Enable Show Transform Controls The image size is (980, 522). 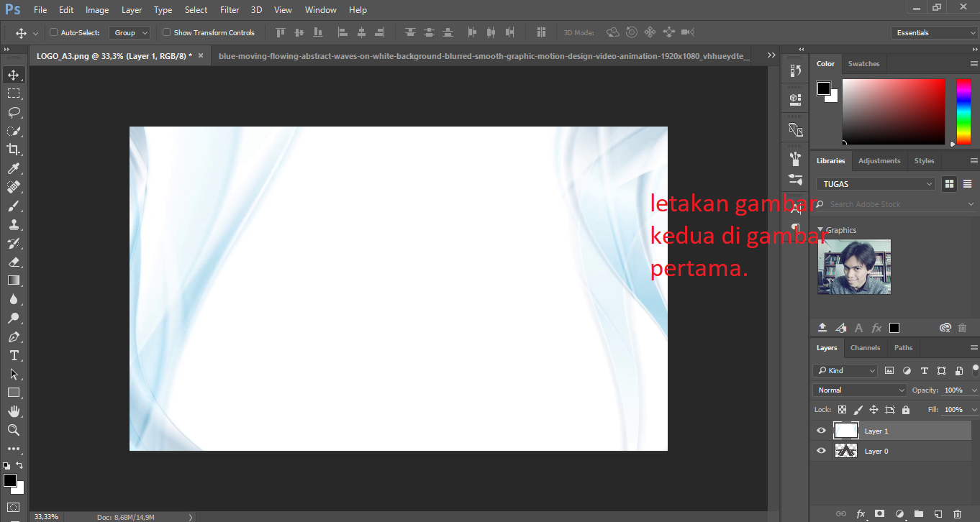coord(166,32)
